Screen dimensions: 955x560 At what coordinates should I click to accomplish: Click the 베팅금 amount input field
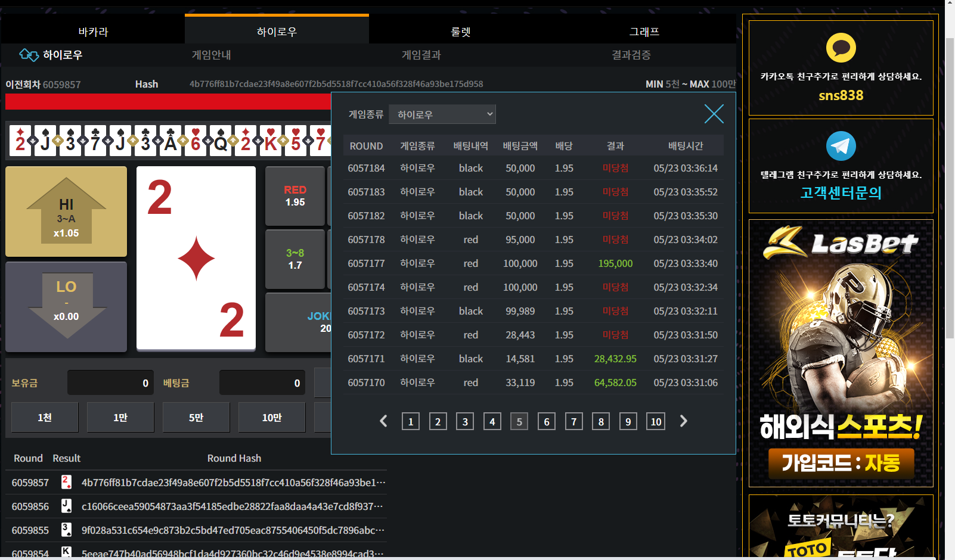pos(262,383)
